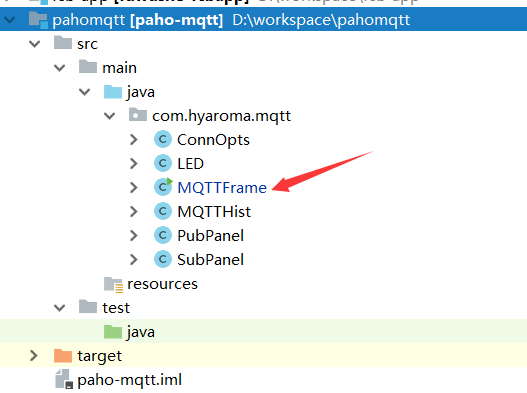This screenshot has height=393, width=527.
Task: Expand the PubPanel class node
Action: pos(134,236)
